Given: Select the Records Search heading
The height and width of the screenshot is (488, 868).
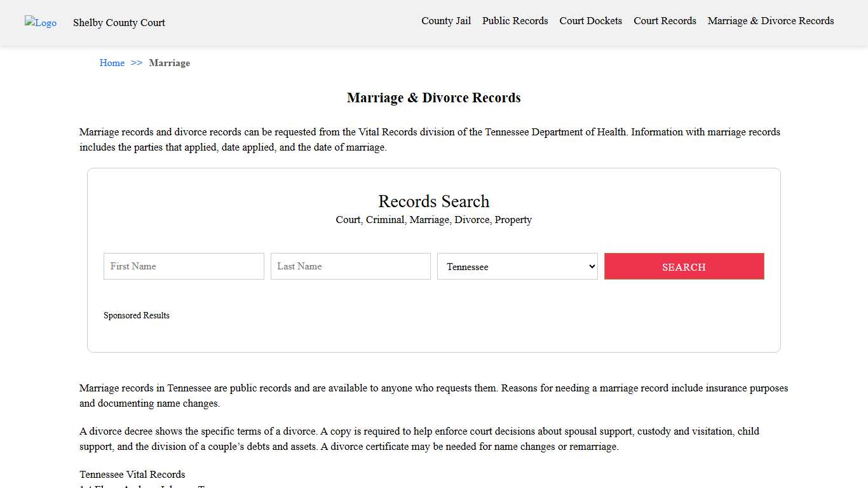Looking at the screenshot, I should coord(433,201).
